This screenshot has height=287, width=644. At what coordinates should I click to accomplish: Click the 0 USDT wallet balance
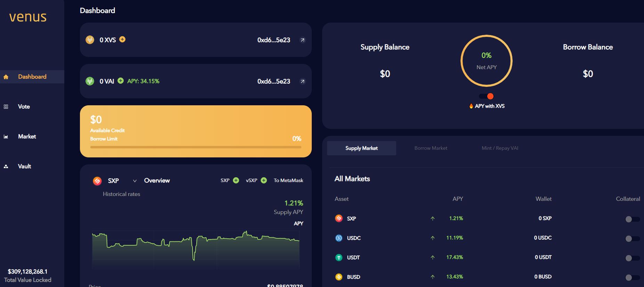[543, 257]
